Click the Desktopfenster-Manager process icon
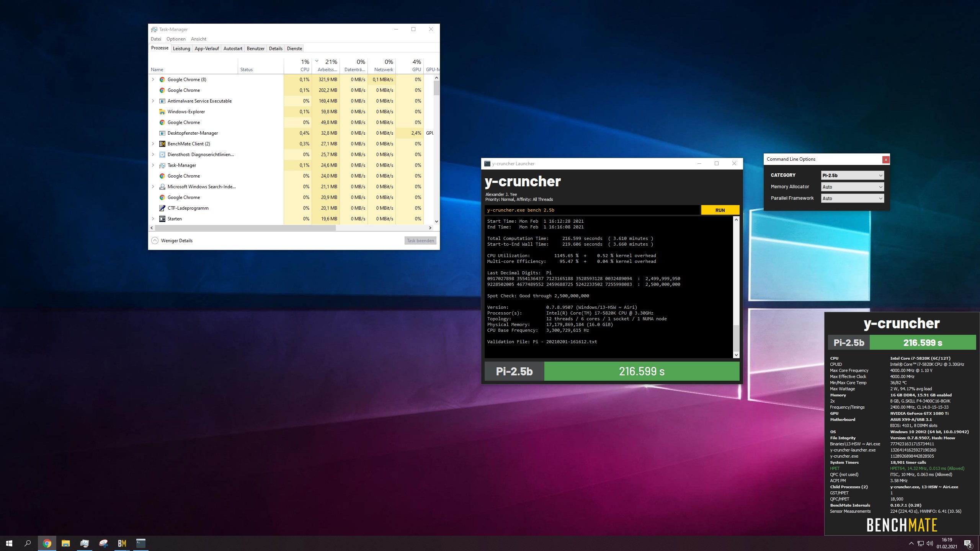Viewport: 980px width, 551px height. [x=162, y=133]
